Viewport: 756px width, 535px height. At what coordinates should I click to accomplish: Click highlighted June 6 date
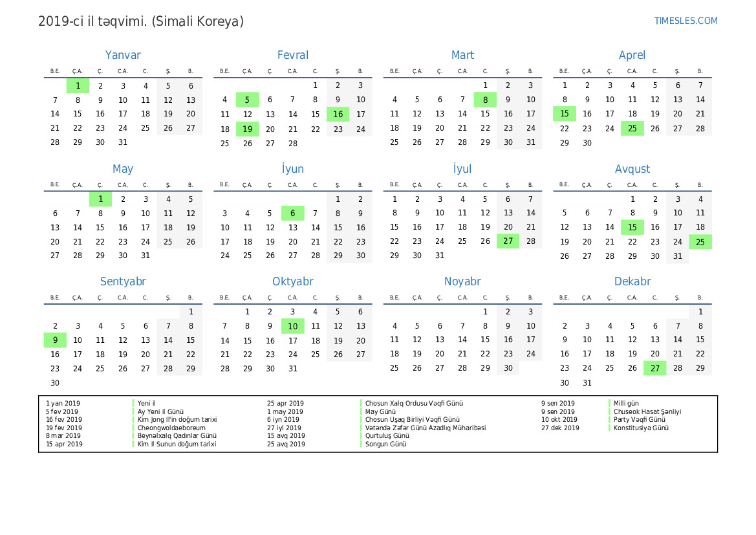point(293,213)
